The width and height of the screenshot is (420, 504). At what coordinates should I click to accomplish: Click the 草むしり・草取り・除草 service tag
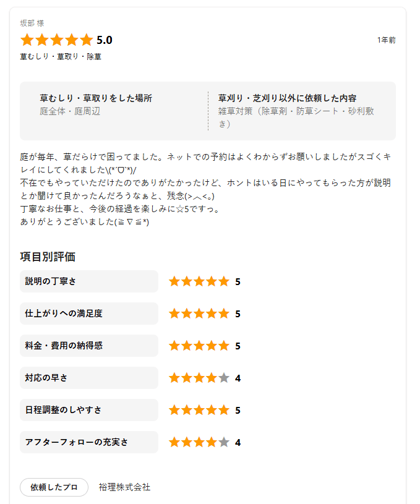coord(61,56)
